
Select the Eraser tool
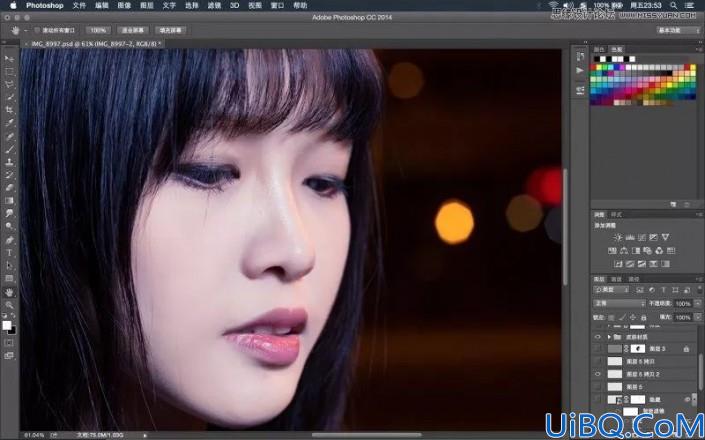pyautogui.click(x=9, y=188)
